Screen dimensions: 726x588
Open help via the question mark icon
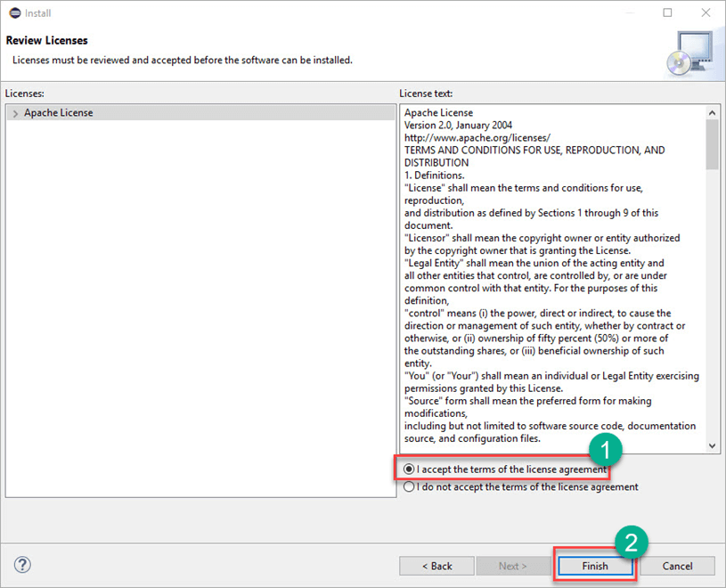pos(23,565)
